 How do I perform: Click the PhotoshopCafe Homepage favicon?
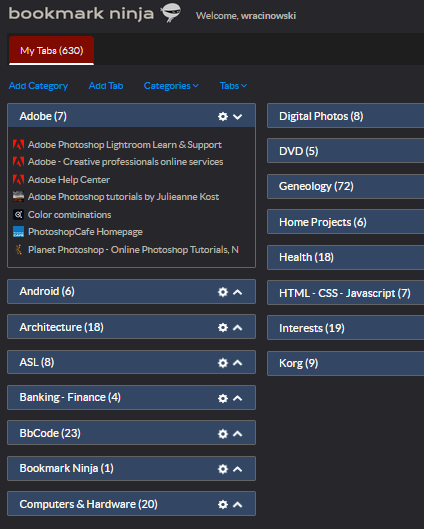(x=18, y=232)
